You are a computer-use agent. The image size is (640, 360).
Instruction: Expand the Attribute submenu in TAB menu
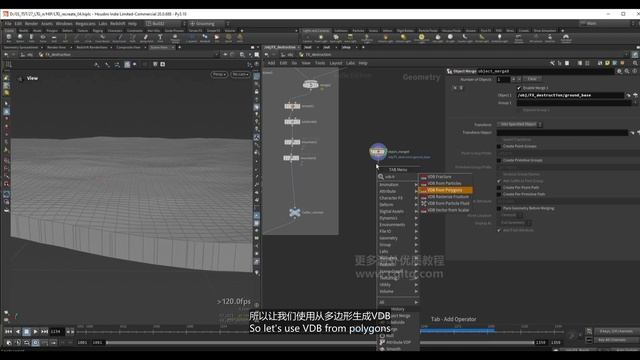(x=398, y=191)
